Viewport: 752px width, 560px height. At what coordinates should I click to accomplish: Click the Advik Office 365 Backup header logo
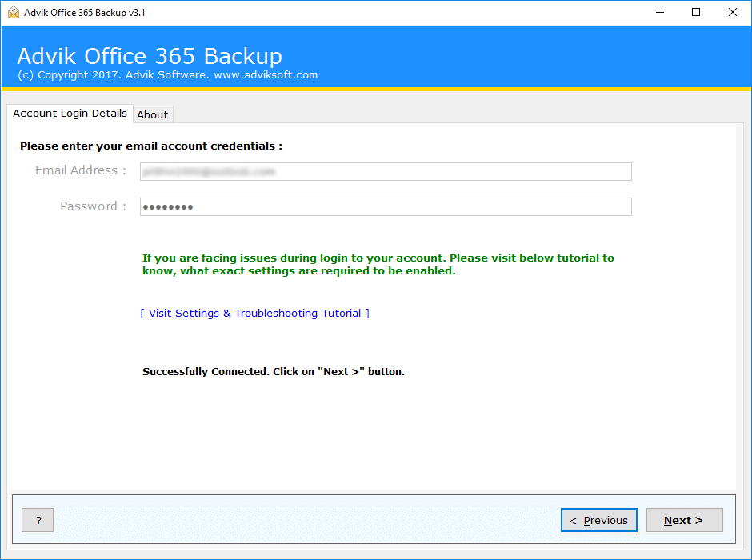click(149, 56)
